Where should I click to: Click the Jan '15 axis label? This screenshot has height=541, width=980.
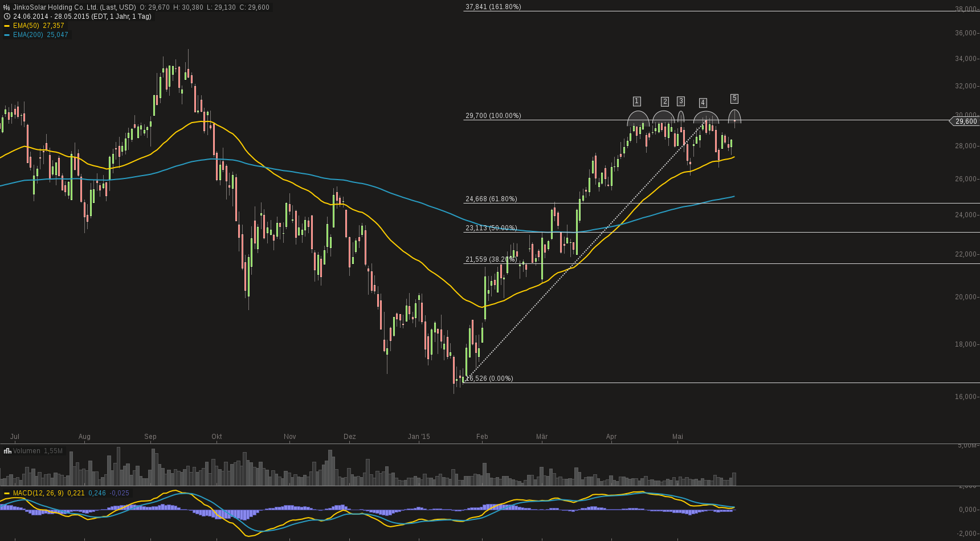point(419,437)
